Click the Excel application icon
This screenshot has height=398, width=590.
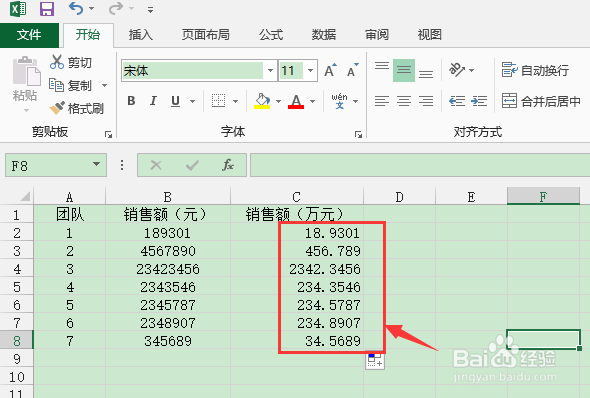[18, 9]
